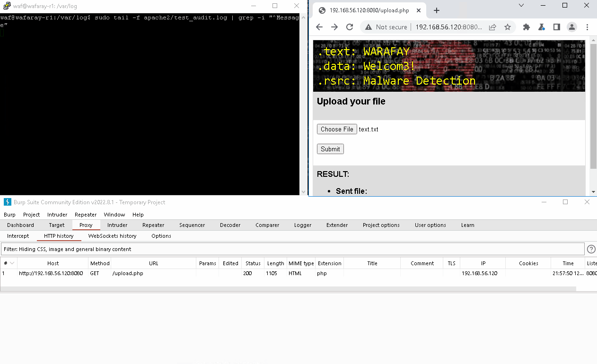Share this page icon in address bar
Screen dimensions: 597x364
pyautogui.click(x=492, y=27)
